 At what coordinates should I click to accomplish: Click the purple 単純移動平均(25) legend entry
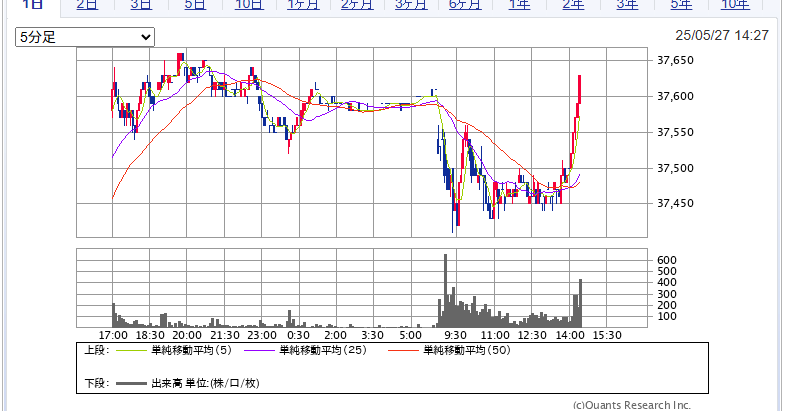[322, 351]
